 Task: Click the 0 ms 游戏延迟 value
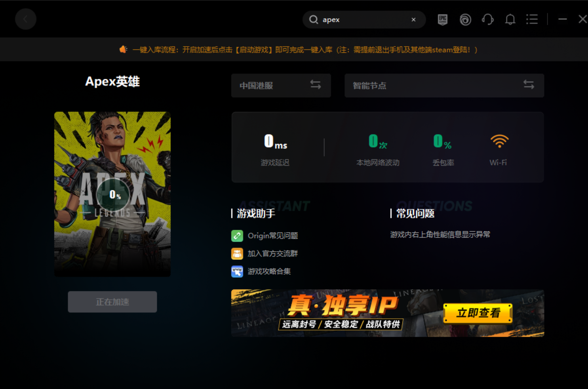coord(276,141)
